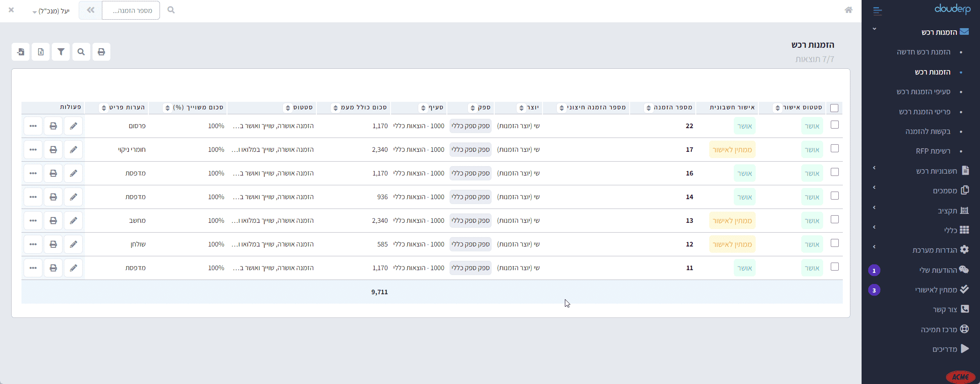Image resolution: width=980 pixels, height=384 pixels.
Task: Check the box for order 22
Action: (x=834, y=125)
